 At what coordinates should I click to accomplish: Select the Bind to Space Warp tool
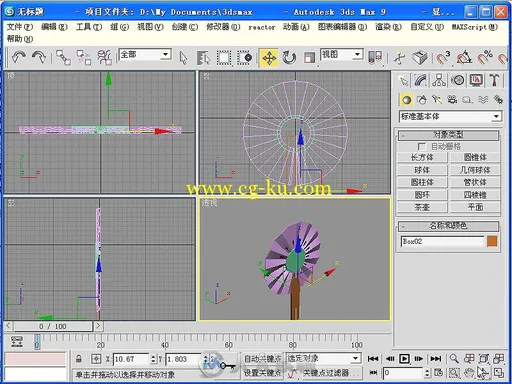pyautogui.click(x=104, y=57)
